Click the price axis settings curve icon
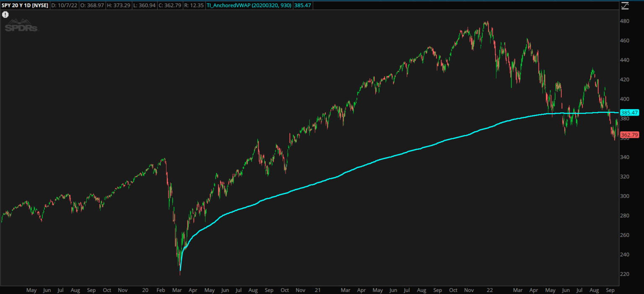 [x=625, y=5]
